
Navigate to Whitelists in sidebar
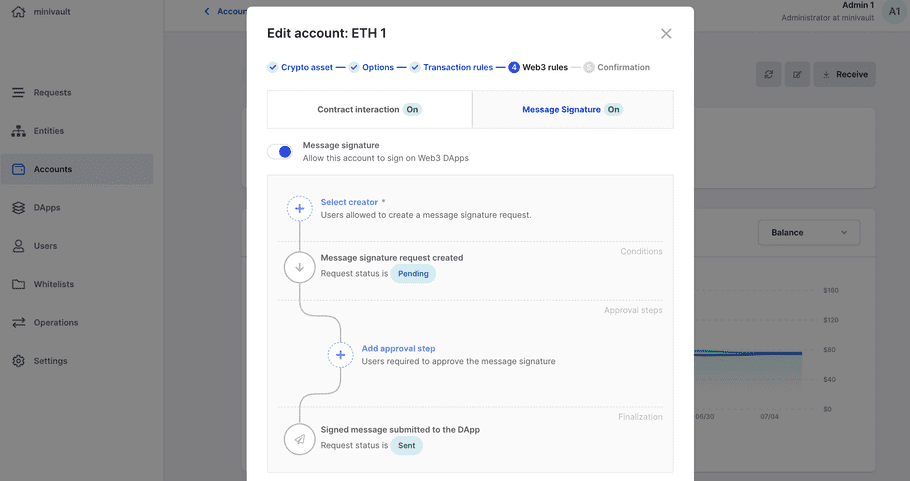pos(55,284)
